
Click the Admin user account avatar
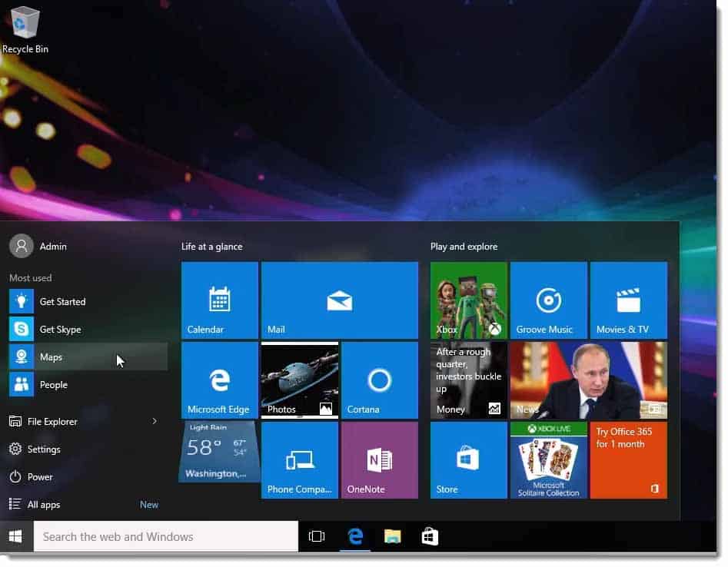click(21, 246)
